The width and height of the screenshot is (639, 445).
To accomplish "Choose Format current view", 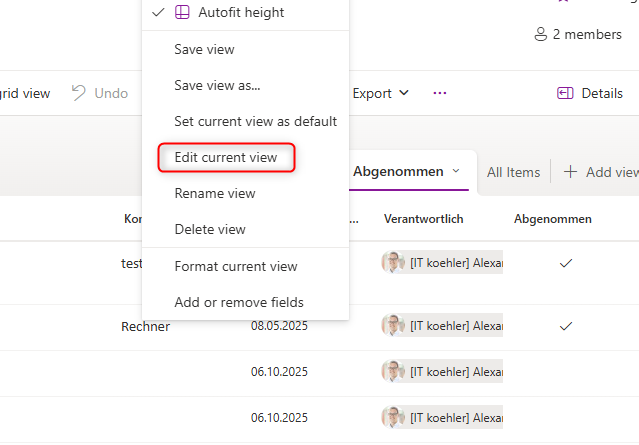I will [x=236, y=266].
